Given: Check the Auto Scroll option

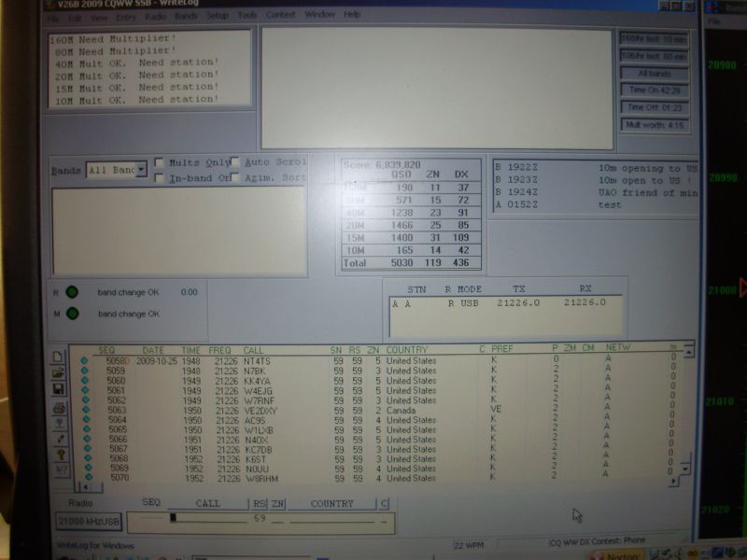Looking at the screenshot, I should click(235, 162).
